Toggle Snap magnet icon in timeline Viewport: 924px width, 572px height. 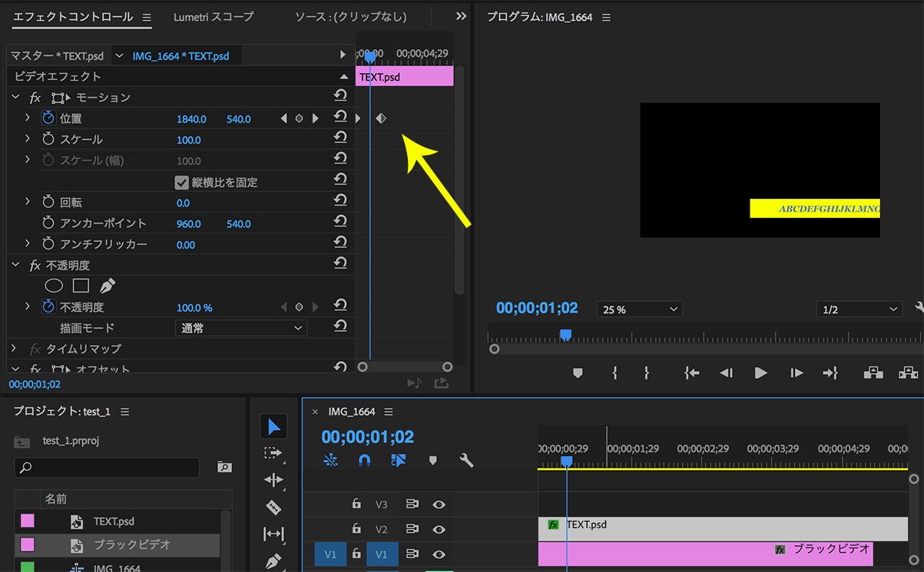tap(364, 461)
